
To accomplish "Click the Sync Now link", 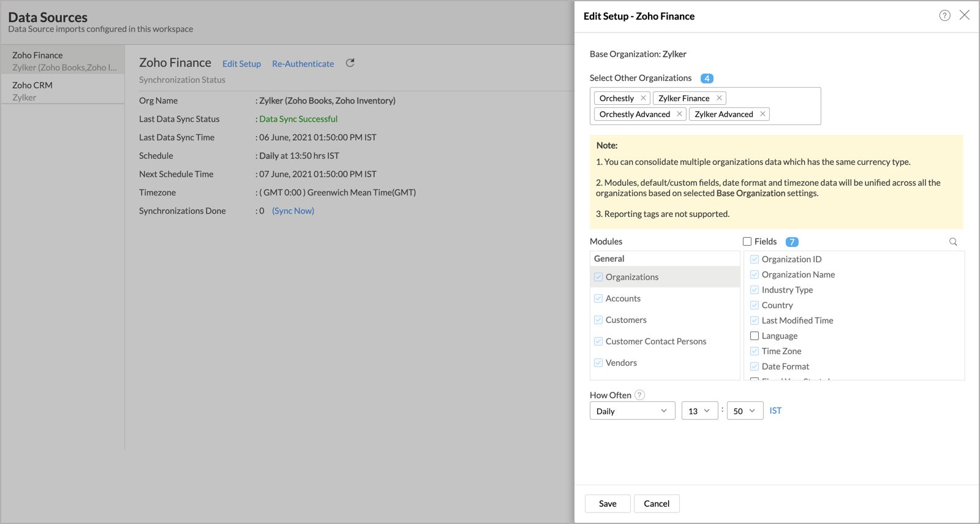I will pos(293,211).
